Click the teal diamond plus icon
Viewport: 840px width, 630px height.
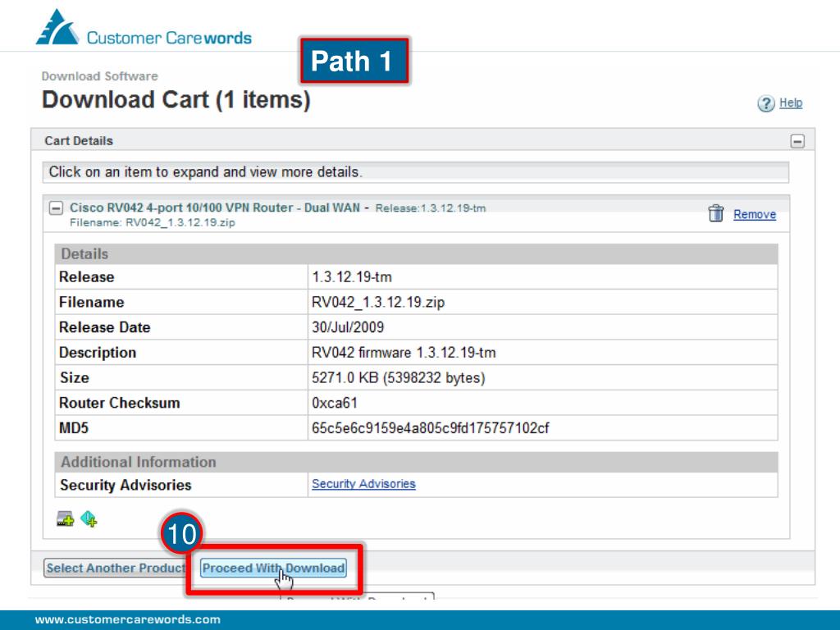[89, 518]
